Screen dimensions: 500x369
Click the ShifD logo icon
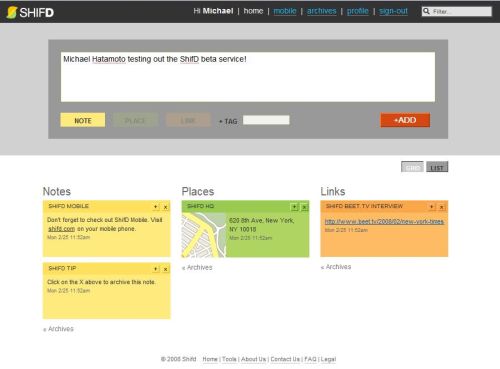(12, 12)
